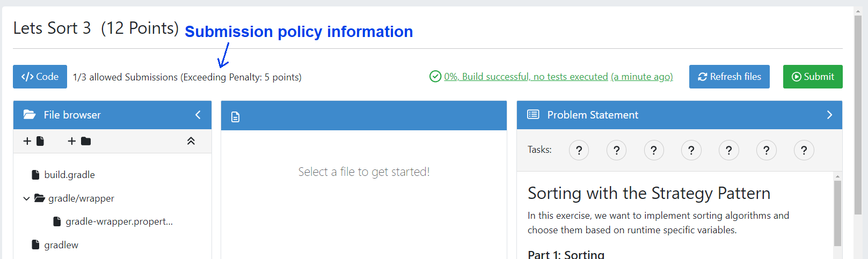Click the problem statement scrollbar thumb
The height and width of the screenshot is (259, 868).
[837, 213]
